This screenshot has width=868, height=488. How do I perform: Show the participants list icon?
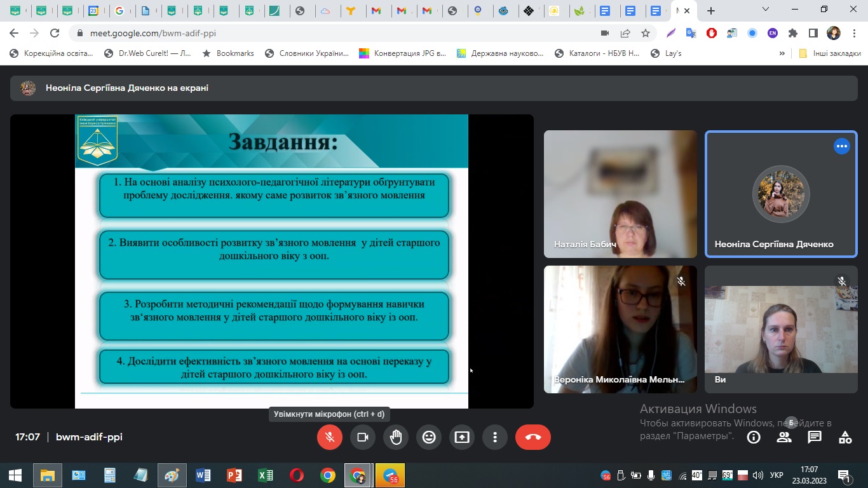click(784, 437)
